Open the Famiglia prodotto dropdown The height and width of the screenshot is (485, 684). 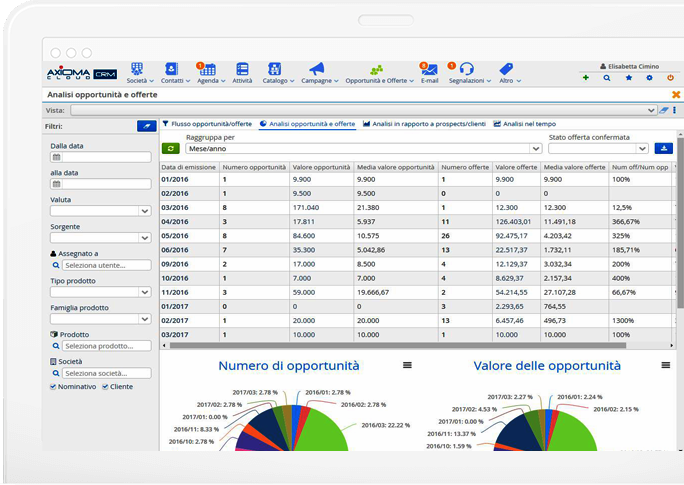click(x=100, y=319)
